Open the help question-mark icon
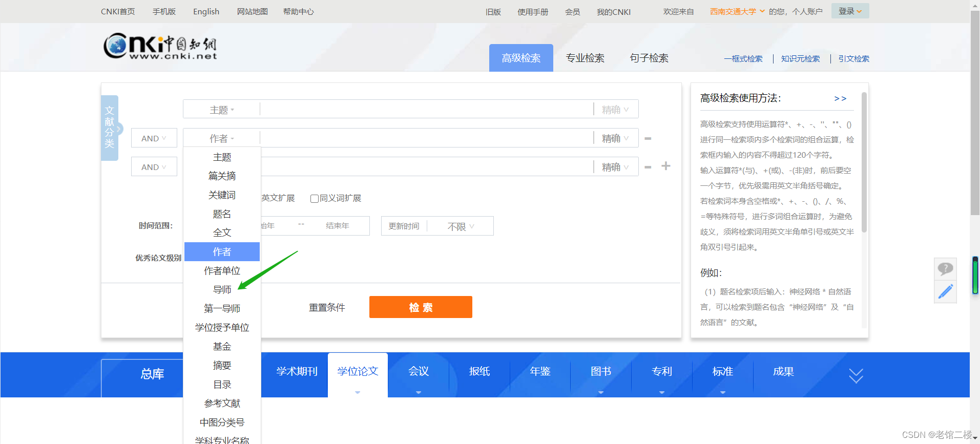The image size is (980, 444). click(x=945, y=268)
